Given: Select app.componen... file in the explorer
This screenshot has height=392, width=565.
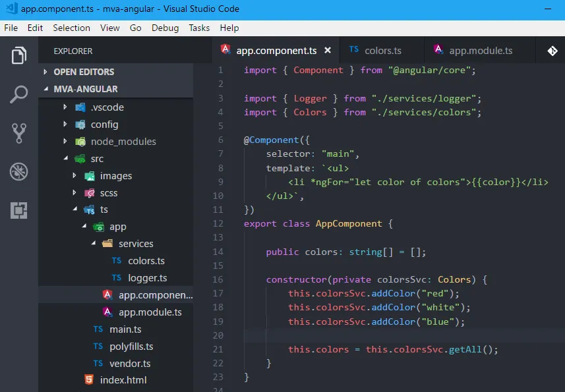Looking at the screenshot, I should (x=115, y=294).
